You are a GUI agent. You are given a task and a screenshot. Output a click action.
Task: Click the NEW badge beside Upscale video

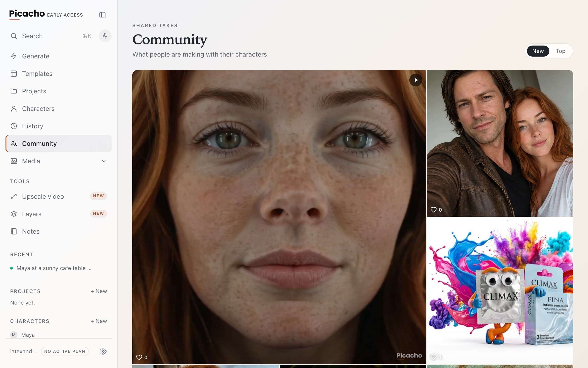pyautogui.click(x=98, y=196)
